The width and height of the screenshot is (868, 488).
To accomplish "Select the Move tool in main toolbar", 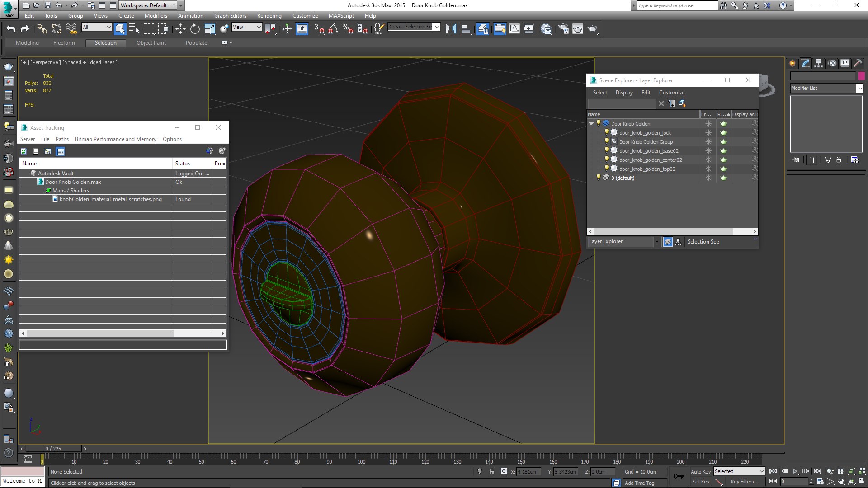I will [180, 29].
